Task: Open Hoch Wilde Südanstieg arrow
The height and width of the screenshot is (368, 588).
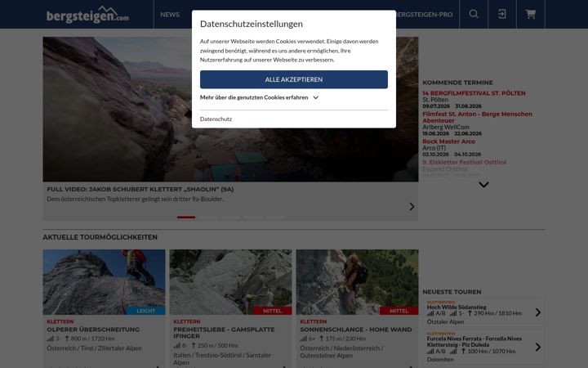Action: click(537, 312)
